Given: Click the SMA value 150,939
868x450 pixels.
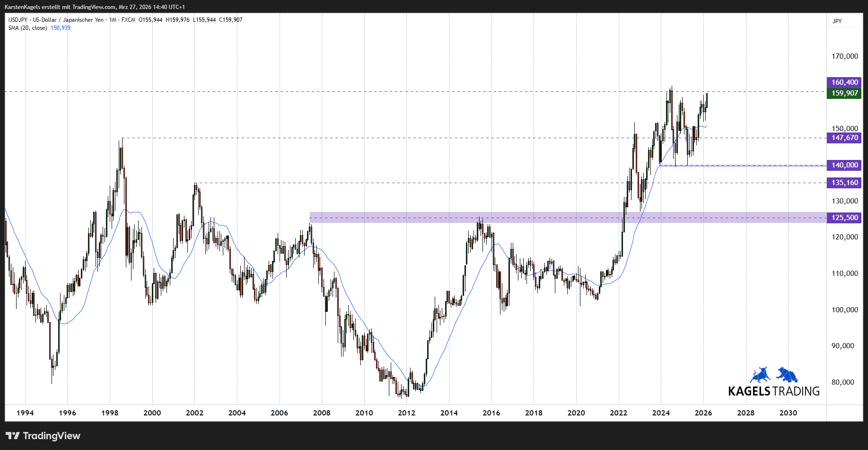Looking at the screenshot, I should [61, 28].
